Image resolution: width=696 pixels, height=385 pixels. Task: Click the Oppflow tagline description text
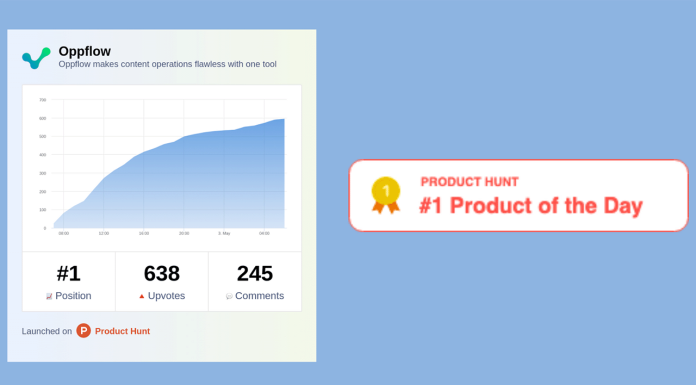[x=167, y=64]
